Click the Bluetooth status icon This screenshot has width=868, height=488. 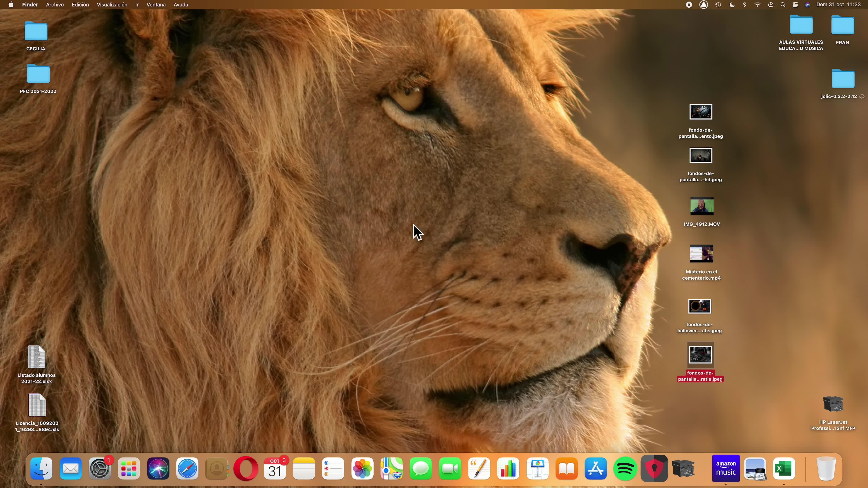(x=744, y=5)
